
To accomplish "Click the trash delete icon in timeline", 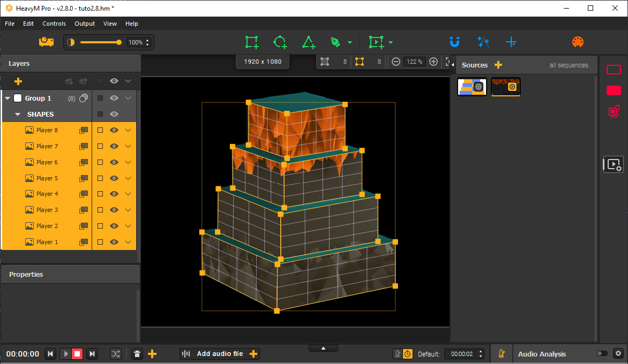I will tap(137, 354).
